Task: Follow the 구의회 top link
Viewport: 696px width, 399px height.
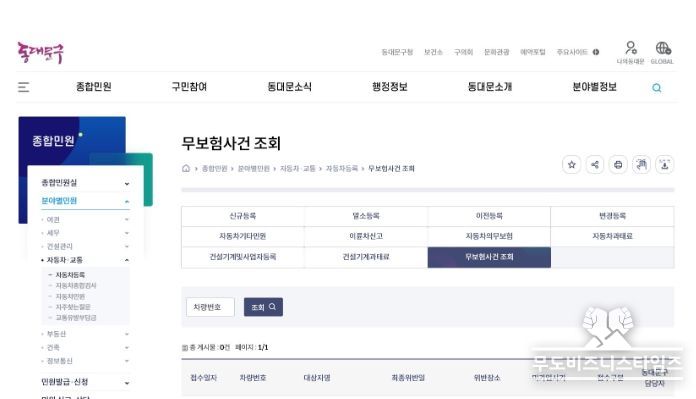Action: click(463, 52)
